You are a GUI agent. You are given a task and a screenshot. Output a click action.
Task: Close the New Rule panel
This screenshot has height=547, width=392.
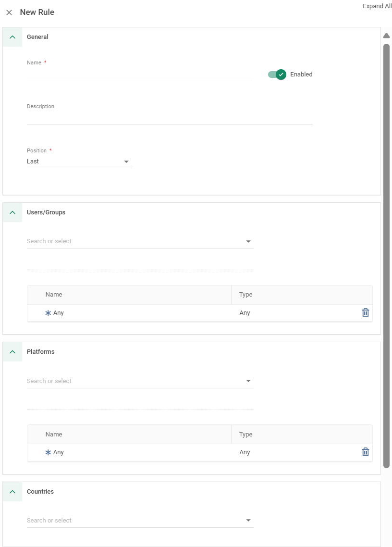point(9,12)
